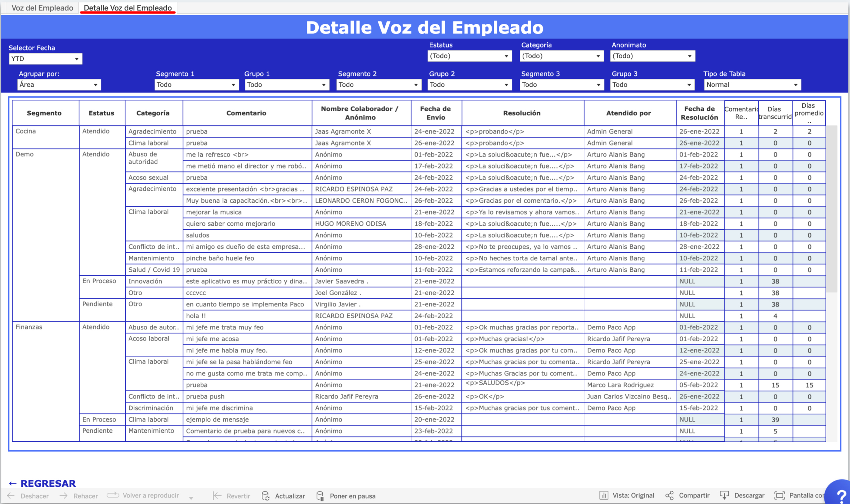Viewport: 850px width, 504px height.
Task: Expand the Agrupar por Área dropdown
Action: (59, 85)
